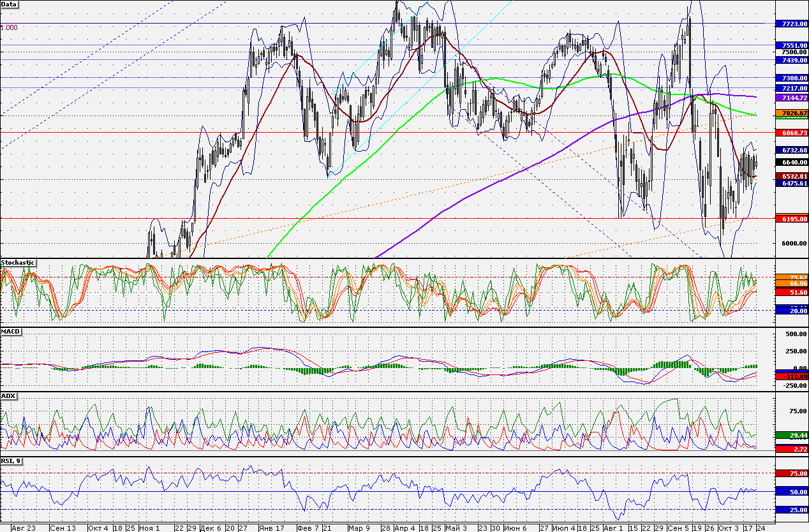
Task: Click the purple 7144.72 moving average tag
Action: click(x=791, y=98)
